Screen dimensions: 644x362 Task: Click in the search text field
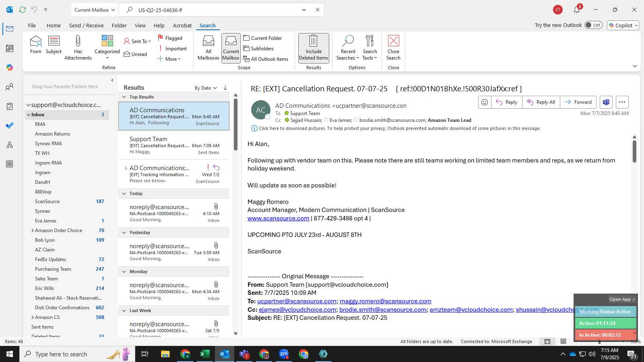(217, 10)
